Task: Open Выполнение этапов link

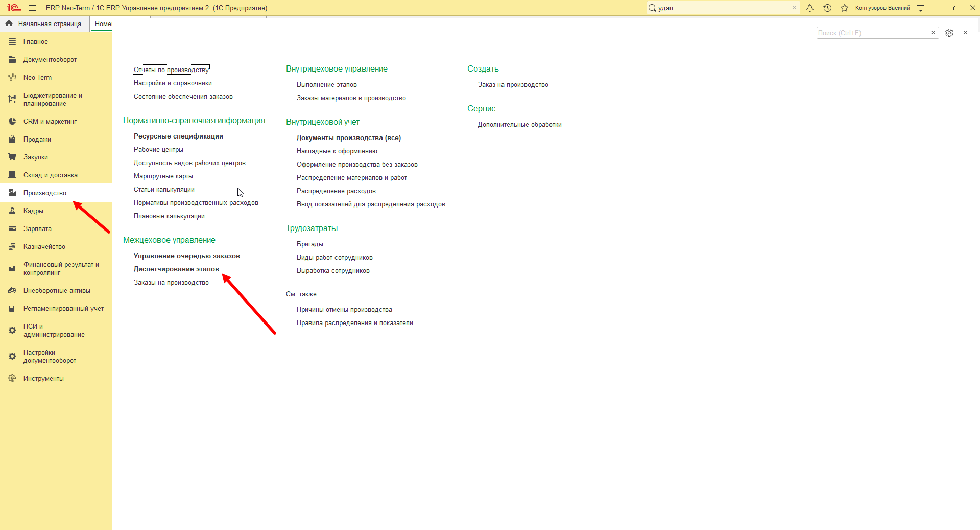Action: 327,85
